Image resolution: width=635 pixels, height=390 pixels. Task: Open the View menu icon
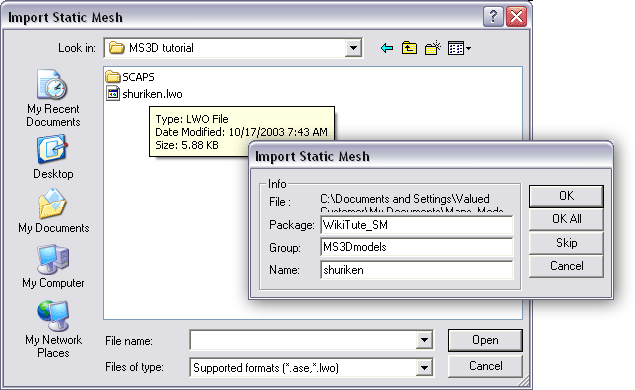[459, 49]
